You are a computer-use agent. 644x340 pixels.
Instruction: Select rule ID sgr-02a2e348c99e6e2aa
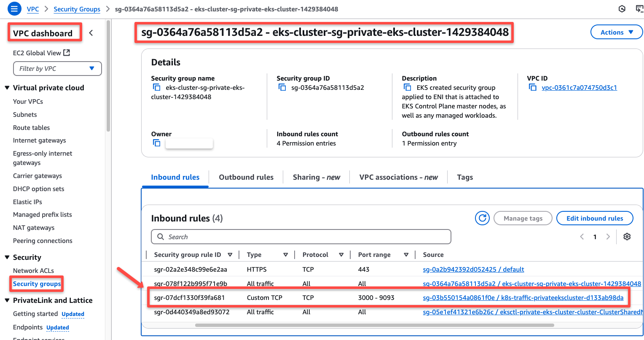point(191,269)
